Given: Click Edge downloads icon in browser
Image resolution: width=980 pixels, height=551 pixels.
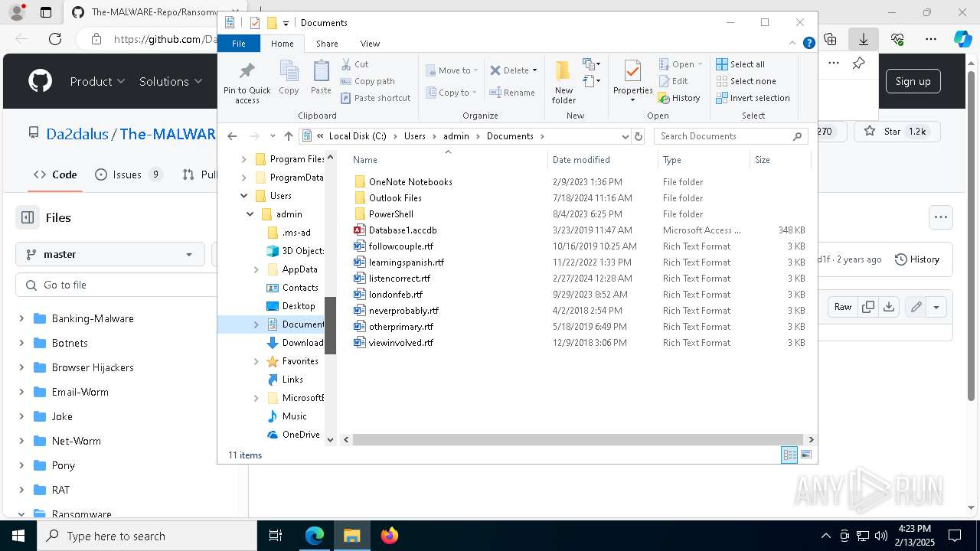Looking at the screenshot, I should [x=864, y=39].
